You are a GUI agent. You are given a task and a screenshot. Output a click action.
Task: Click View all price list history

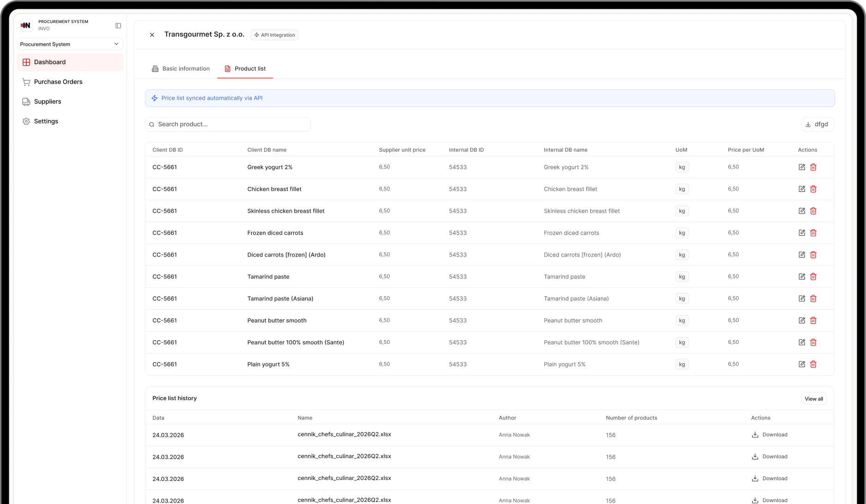coord(814,399)
